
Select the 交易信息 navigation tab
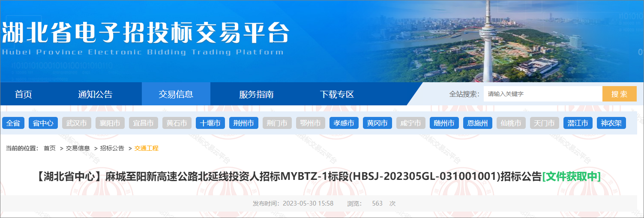pos(176,94)
